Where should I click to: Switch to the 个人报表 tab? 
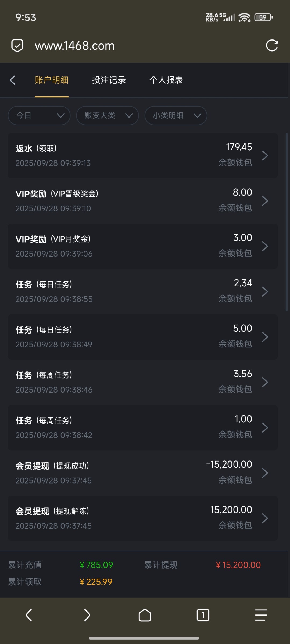tap(166, 80)
